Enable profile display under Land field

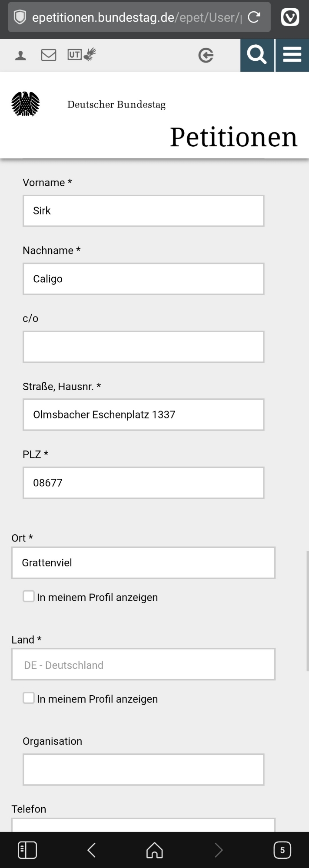click(x=29, y=698)
